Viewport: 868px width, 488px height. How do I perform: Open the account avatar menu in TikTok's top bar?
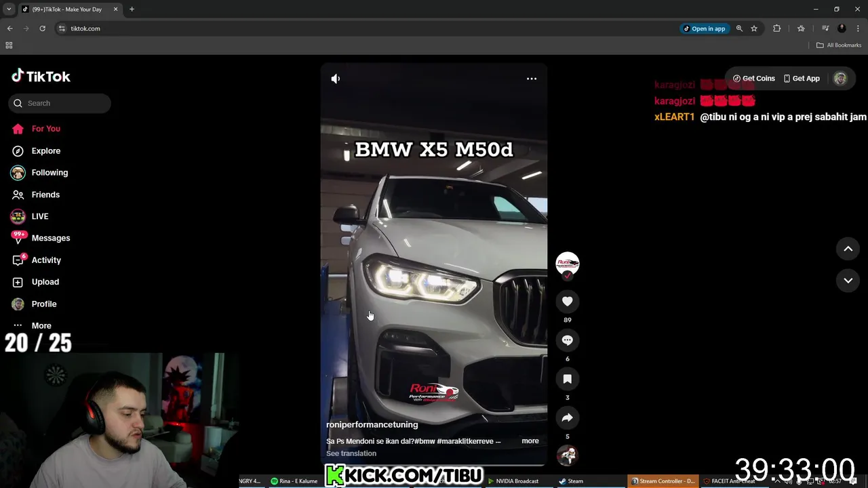[x=840, y=79]
